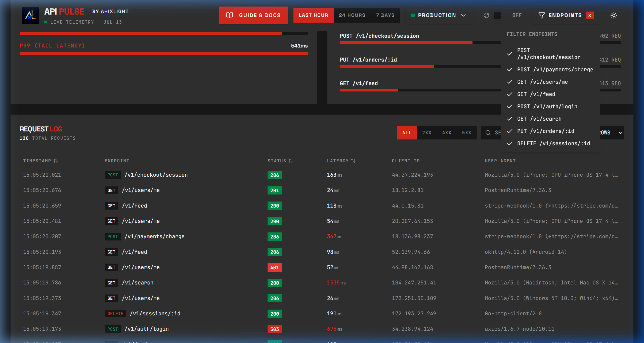Sort by Status using its arrows icon
644x343 pixels.
291,161
